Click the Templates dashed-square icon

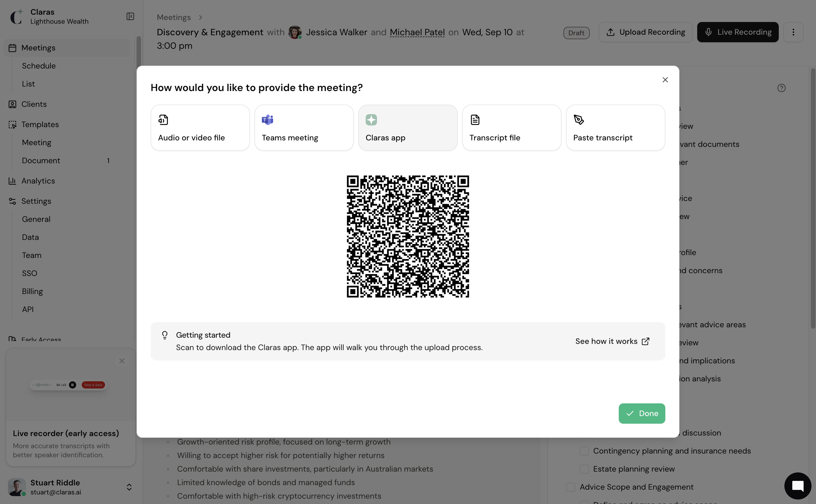(12, 125)
